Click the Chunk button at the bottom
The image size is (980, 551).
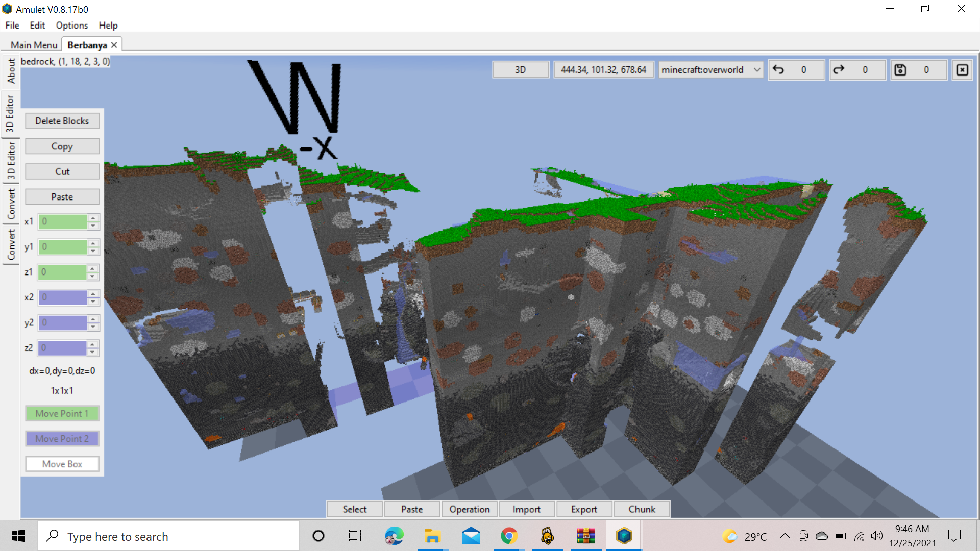coord(642,509)
